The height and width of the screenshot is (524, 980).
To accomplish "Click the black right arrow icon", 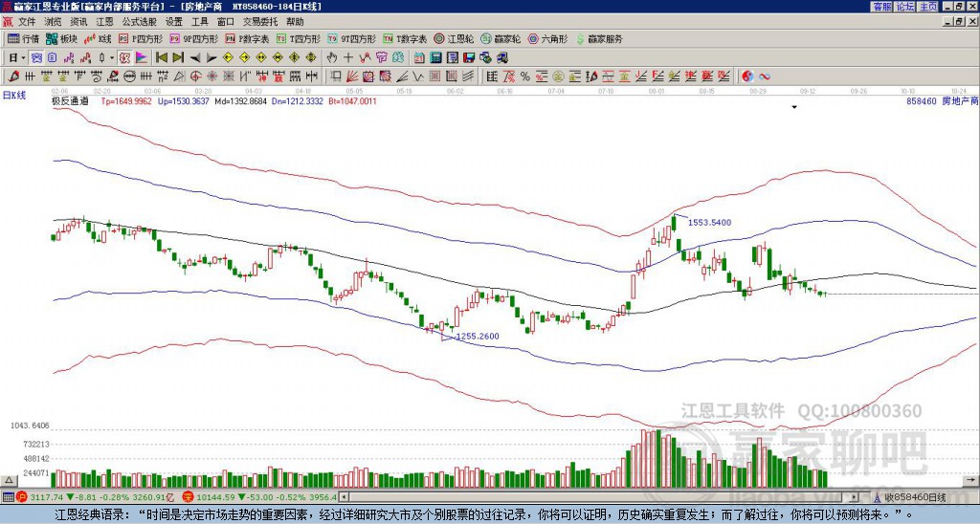I will tap(212, 58).
